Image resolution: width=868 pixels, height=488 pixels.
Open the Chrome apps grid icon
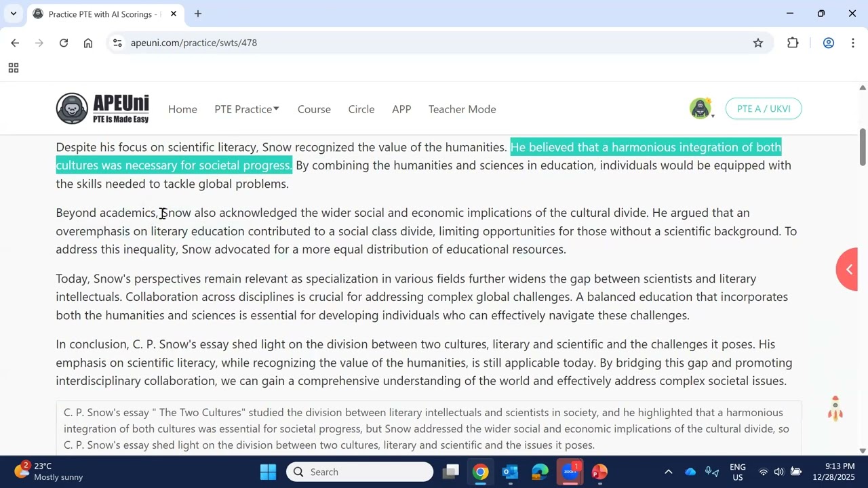click(x=13, y=68)
